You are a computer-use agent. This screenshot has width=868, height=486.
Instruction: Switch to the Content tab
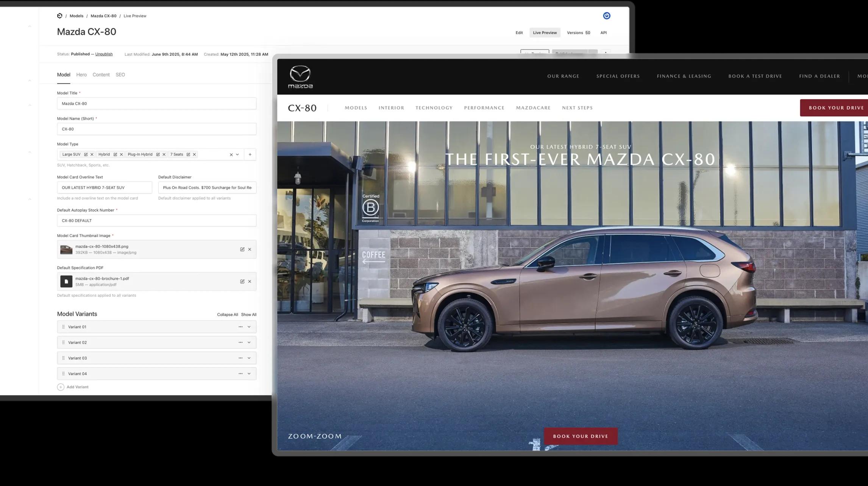101,75
